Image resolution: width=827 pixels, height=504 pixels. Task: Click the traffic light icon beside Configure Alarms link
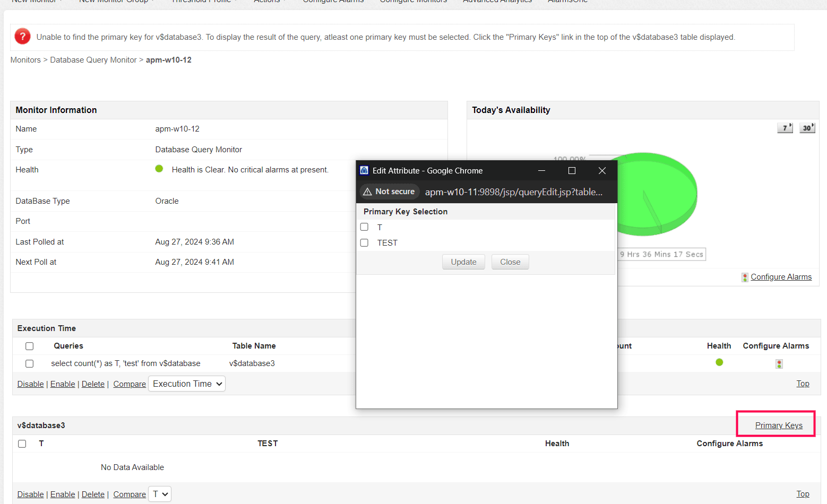click(745, 277)
